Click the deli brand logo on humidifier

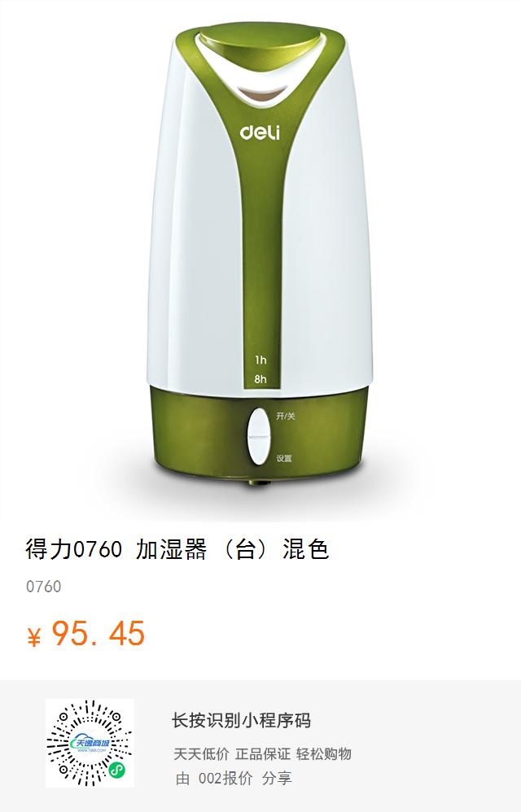click(x=260, y=132)
